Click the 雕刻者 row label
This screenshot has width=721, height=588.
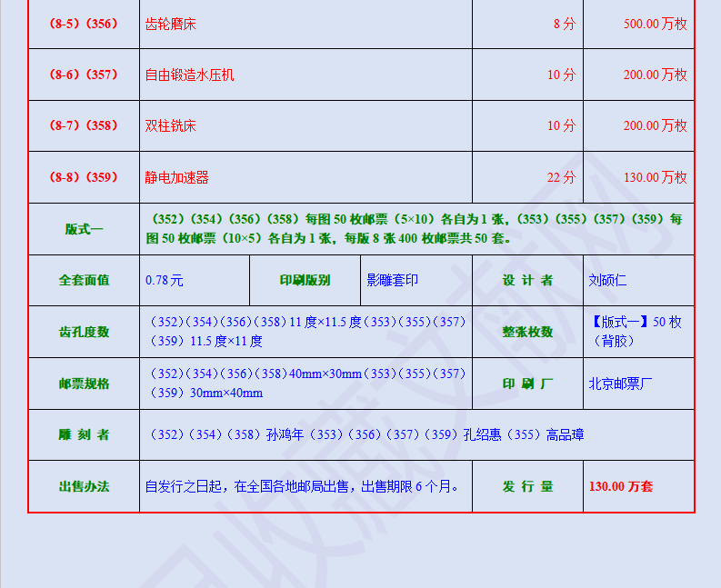(84, 435)
